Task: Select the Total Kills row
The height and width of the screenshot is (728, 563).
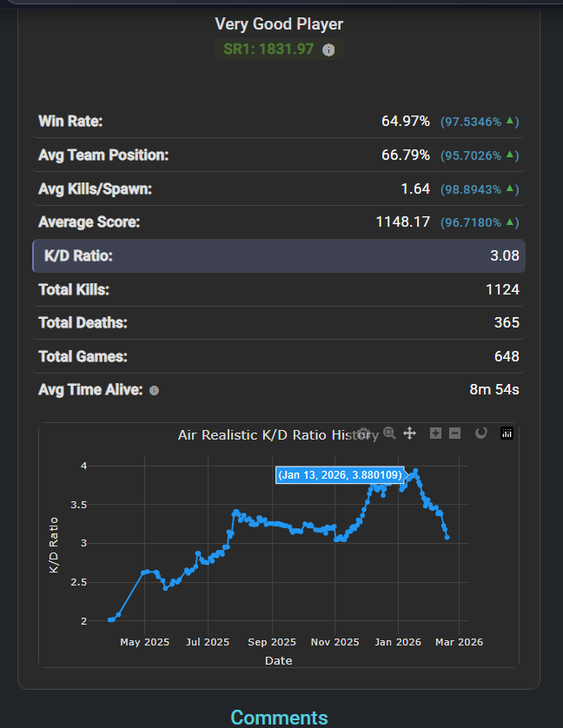Action: (x=278, y=289)
